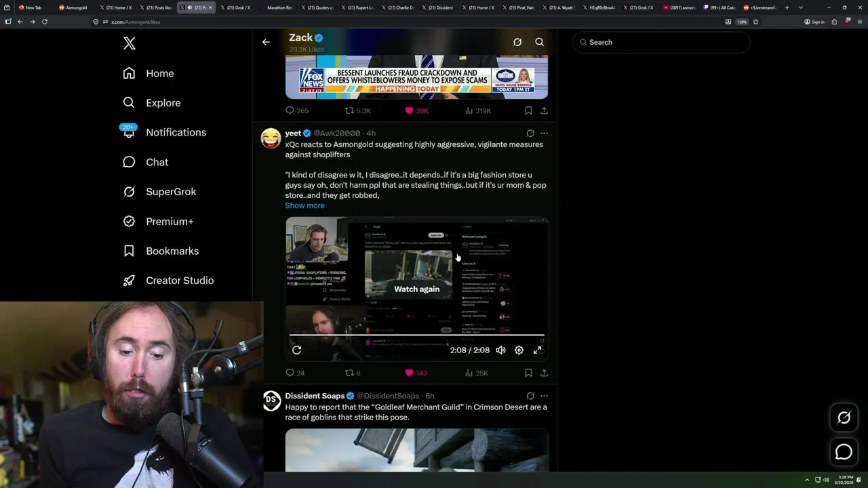Close the active browser tab
This screenshot has width=868, height=488.
210,7
